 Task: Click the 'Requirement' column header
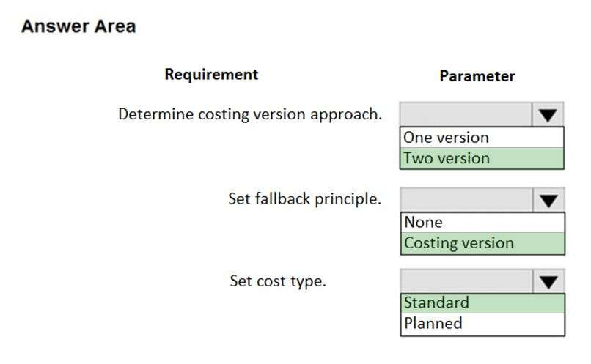tap(211, 74)
